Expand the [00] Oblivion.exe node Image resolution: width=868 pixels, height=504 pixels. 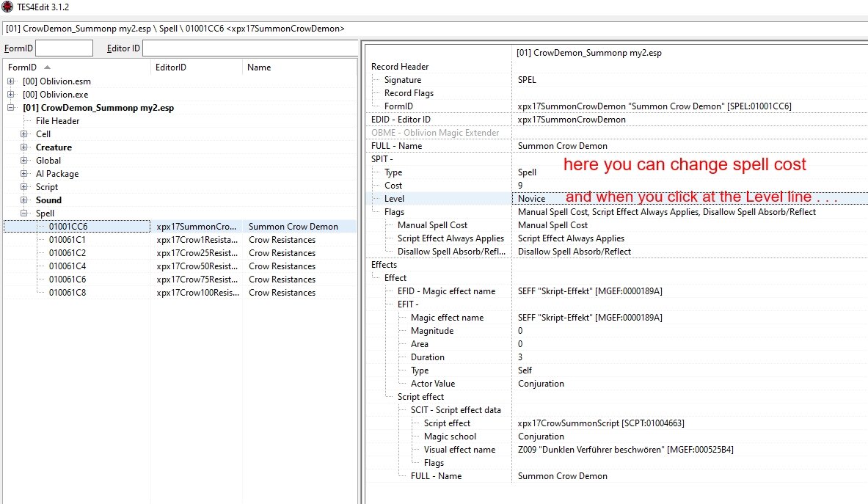tap(10, 94)
